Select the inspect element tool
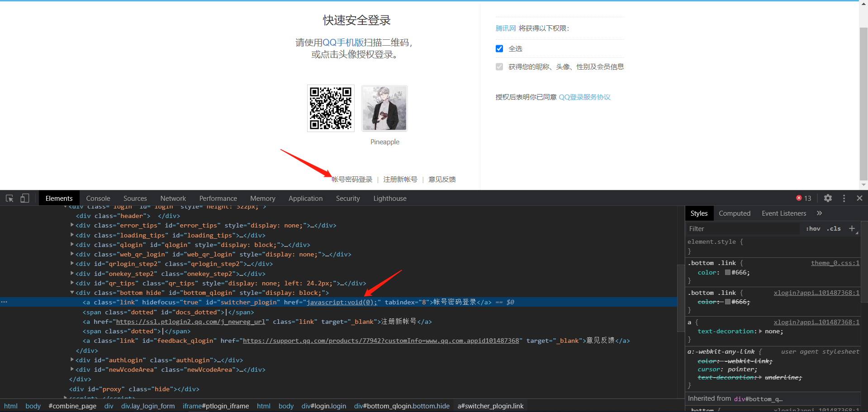Viewport: 868px width, 412px height. (9, 198)
